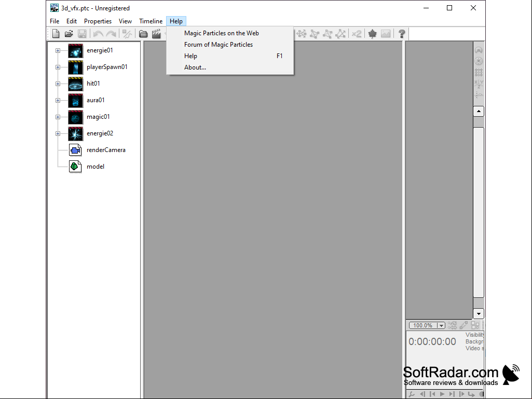
Task: Click the fourth node-graph toolbar icon
Action: click(340, 34)
